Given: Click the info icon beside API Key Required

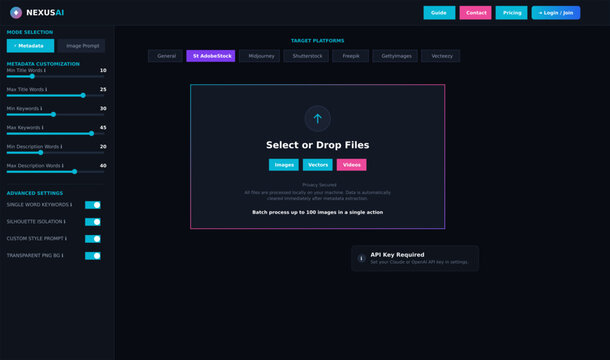Looking at the screenshot, I should (x=361, y=258).
